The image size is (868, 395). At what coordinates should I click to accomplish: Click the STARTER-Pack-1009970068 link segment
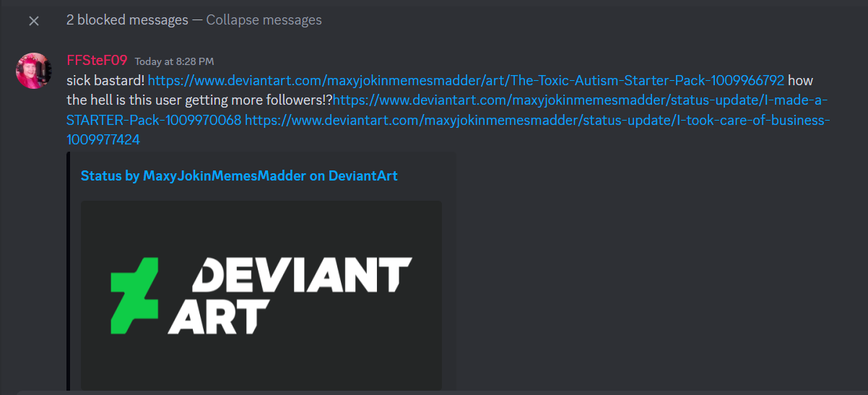pos(154,121)
